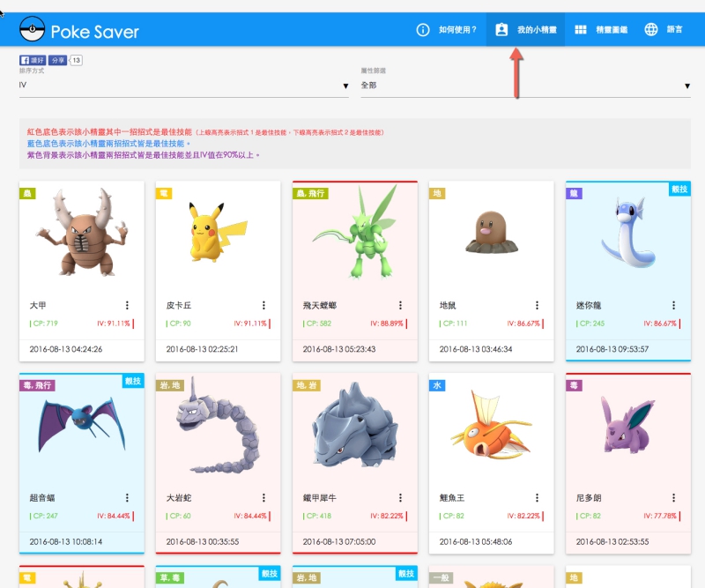This screenshot has height=588, width=705.
Task: Click the Rhyhorn (鐵甲犀牛) image
Action: tap(355, 425)
